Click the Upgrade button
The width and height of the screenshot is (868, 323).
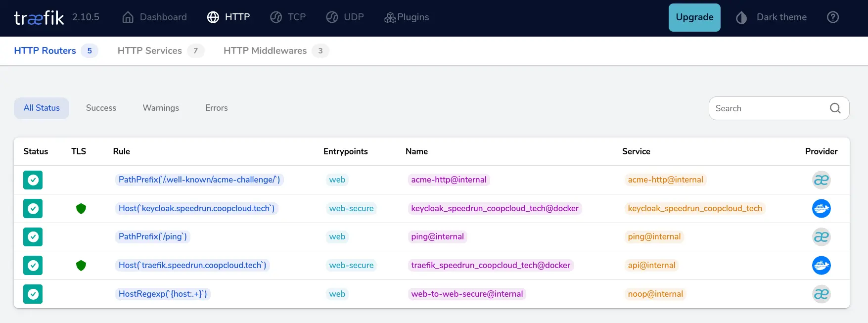tap(694, 17)
